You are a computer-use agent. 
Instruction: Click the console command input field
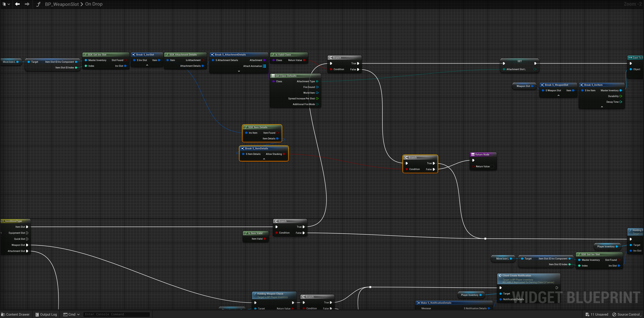116,314
